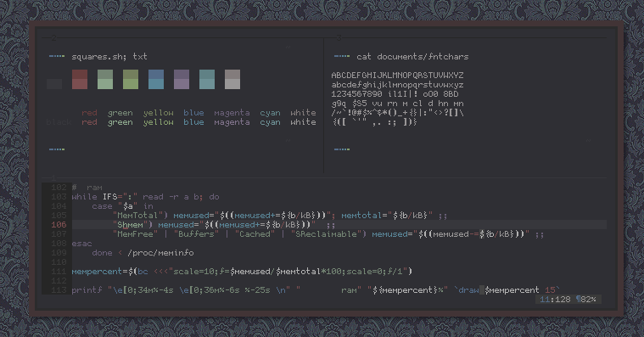Click the 'g9q $S5 vu rn m cl d hn mn' line

[x=398, y=104]
